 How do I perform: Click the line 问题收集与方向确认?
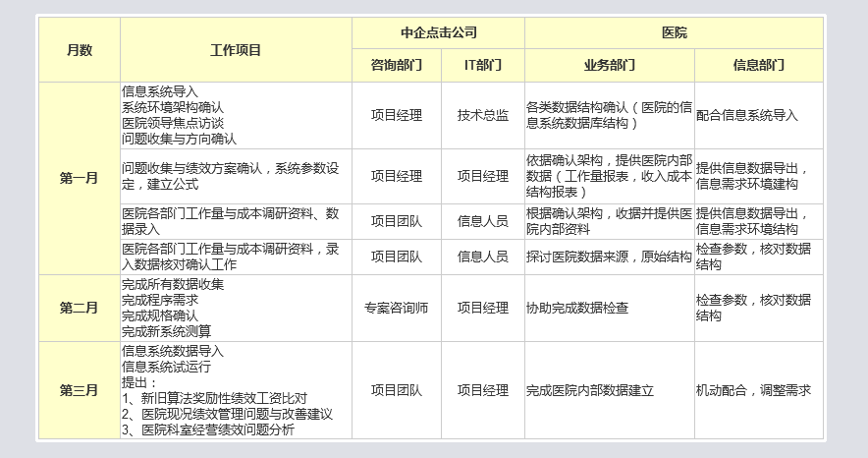point(180,139)
